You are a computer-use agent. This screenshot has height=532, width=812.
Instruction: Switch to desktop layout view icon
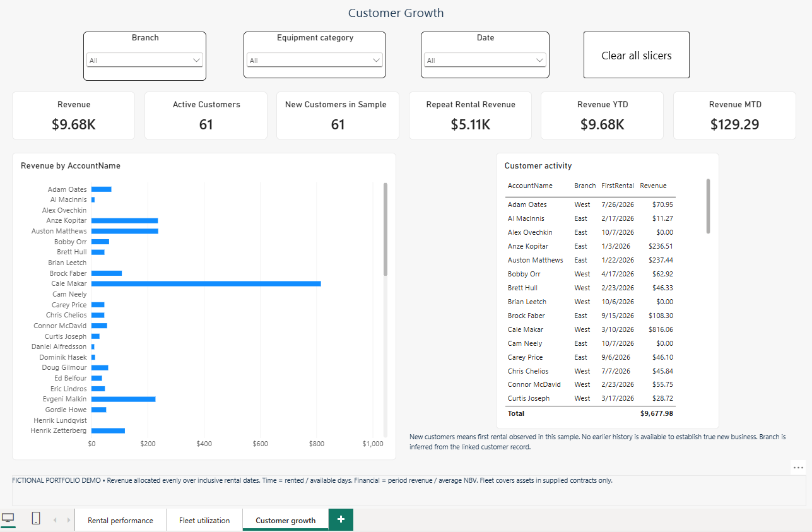click(8, 519)
